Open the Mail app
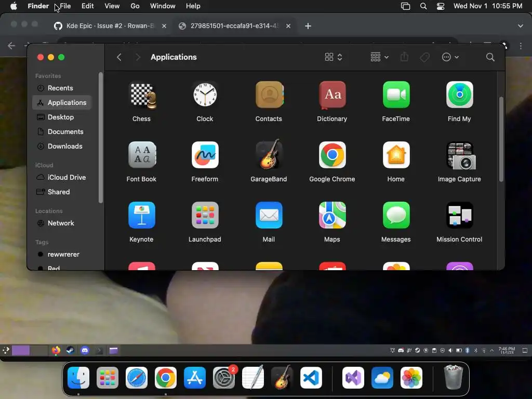This screenshot has height=399, width=532. click(269, 215)
